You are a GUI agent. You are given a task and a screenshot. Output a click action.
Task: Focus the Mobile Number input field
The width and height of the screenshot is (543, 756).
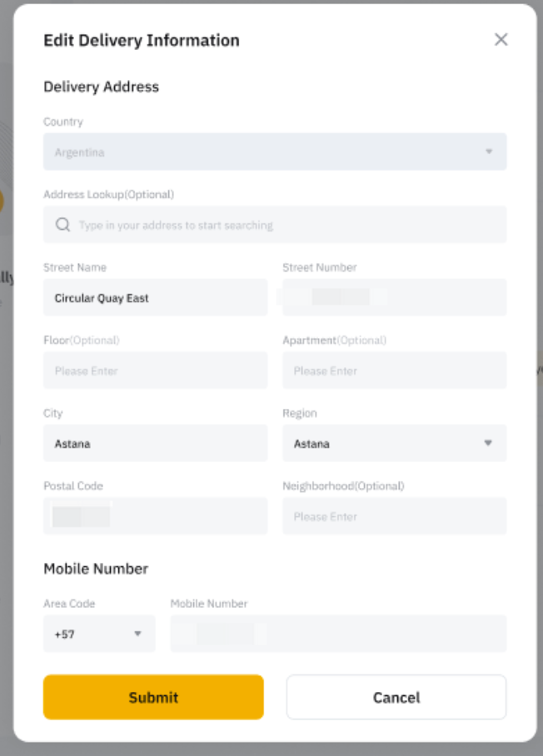pyautogui.click(x=338, y=634)
